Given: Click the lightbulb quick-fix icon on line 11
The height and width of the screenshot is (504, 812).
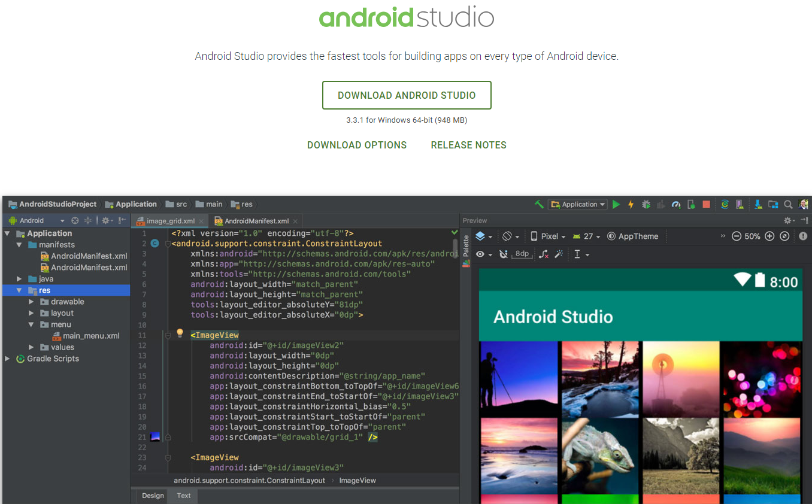Looking at the screenshot, I should click(x=179, y=333).
